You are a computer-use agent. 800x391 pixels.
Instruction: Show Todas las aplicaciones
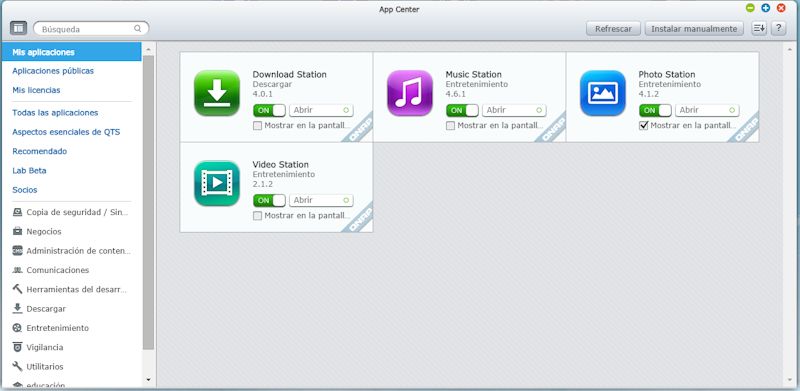click(55, 113)
